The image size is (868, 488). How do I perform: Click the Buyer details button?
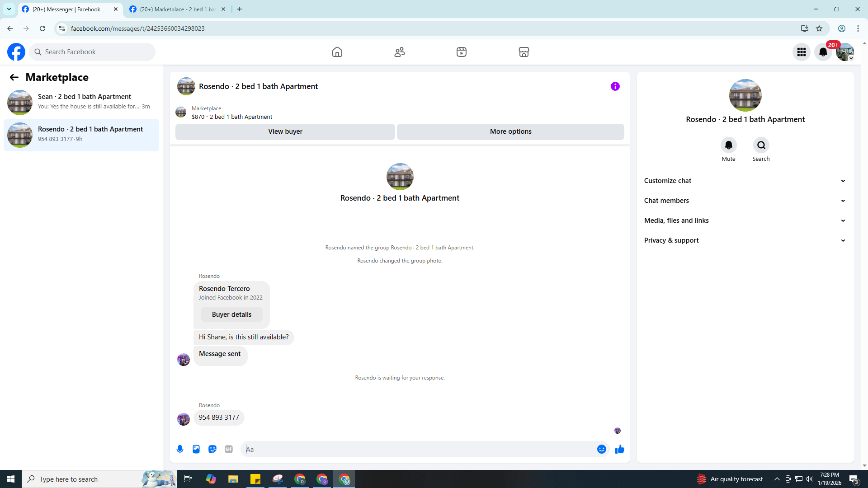point(231,314)
